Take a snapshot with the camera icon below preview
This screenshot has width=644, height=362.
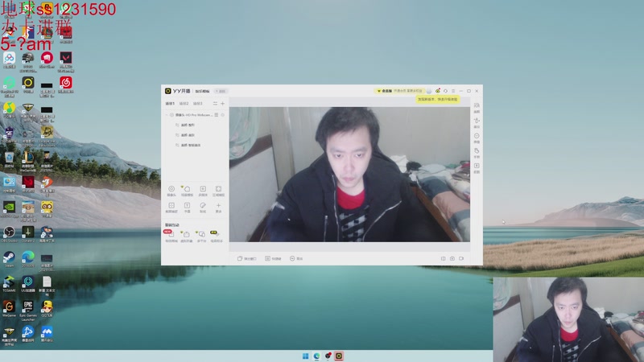pos(452,258)
